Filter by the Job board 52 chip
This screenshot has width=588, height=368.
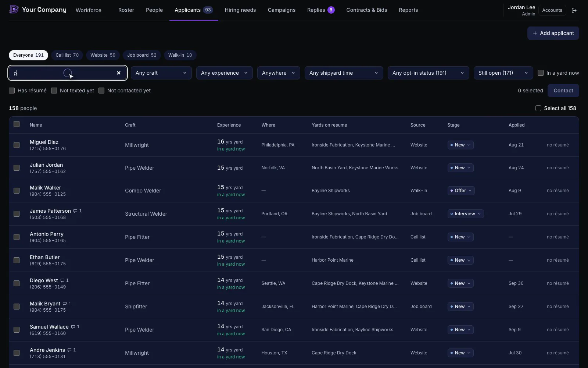pyautogui.click(x=142, y=55)
